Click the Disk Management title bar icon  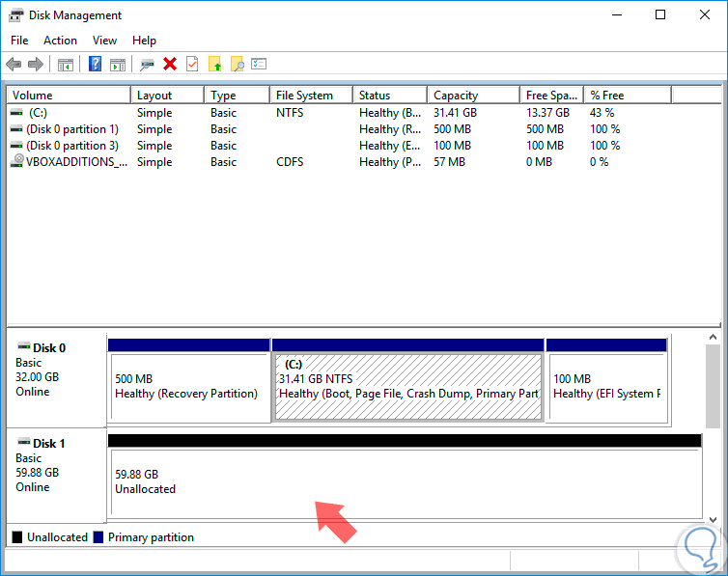(15, 14)
